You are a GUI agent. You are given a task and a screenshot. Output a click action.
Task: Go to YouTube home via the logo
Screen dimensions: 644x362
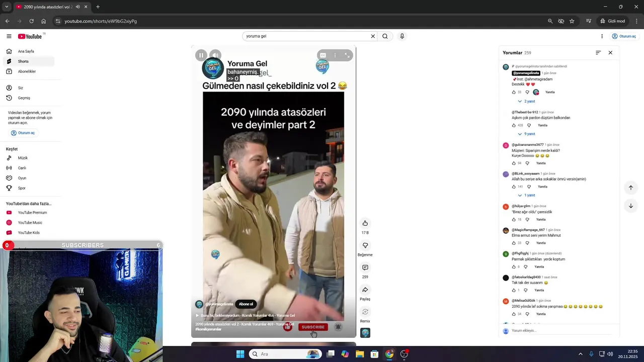tap(30, 36)
